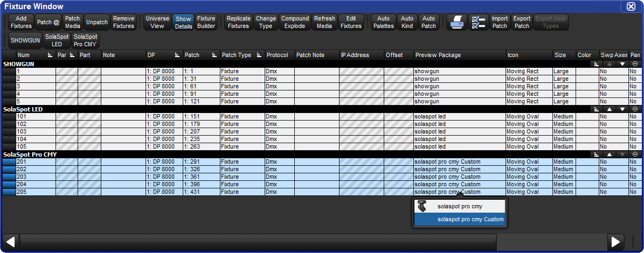Jump to SHOWGUN fixture type button
644x253 pixels.
point(25,40)
